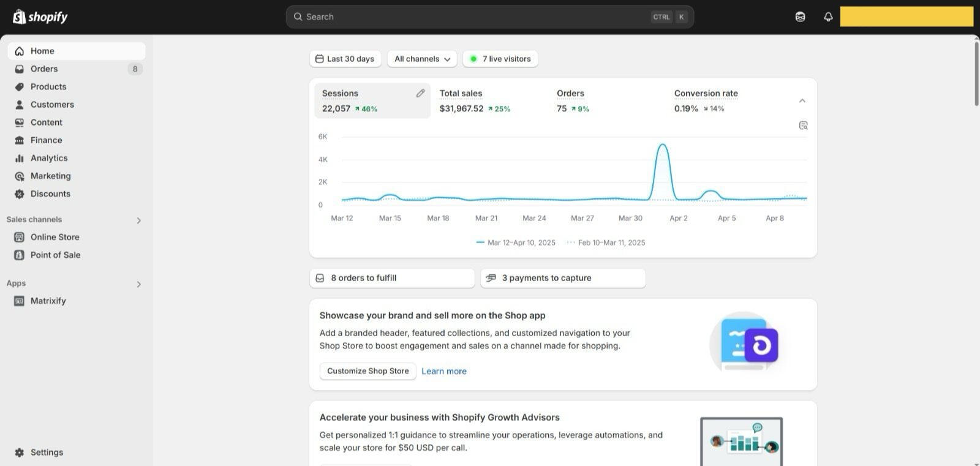Image resolution: width=980 pixels, height=466 pixels.
Task: Click the pencil edit icon on Sessions
Action: tap(420, 93)
